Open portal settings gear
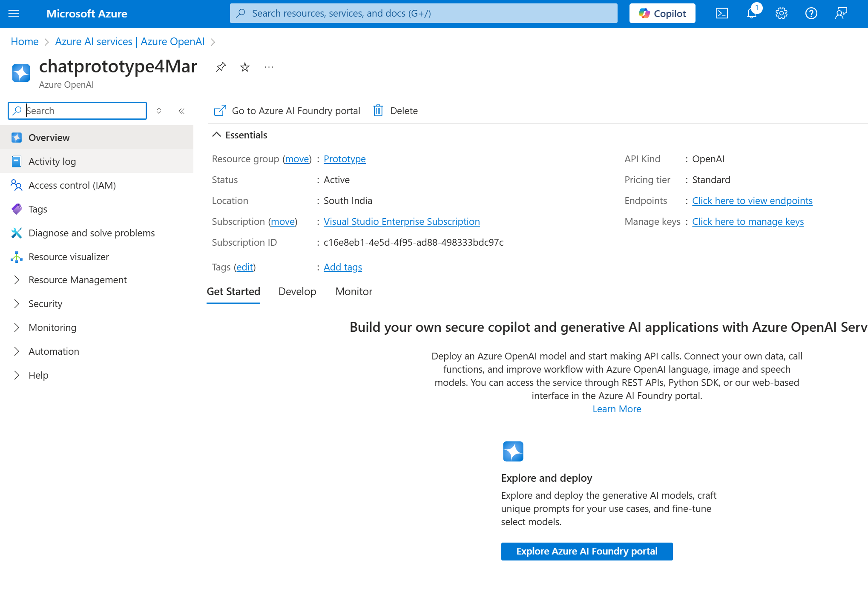The image size is (868, 592). pyautogui.click(x=781, y=14)
